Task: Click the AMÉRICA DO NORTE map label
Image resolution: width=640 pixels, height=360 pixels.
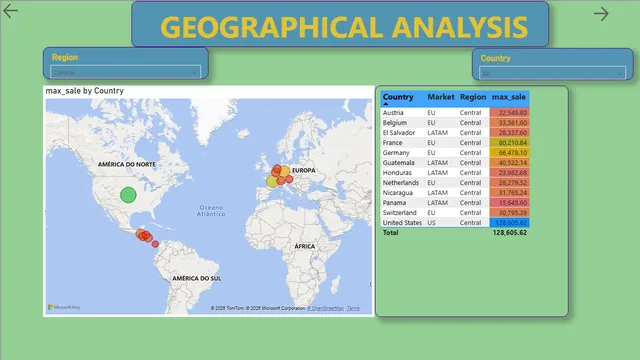Action: tap(127, 164)
